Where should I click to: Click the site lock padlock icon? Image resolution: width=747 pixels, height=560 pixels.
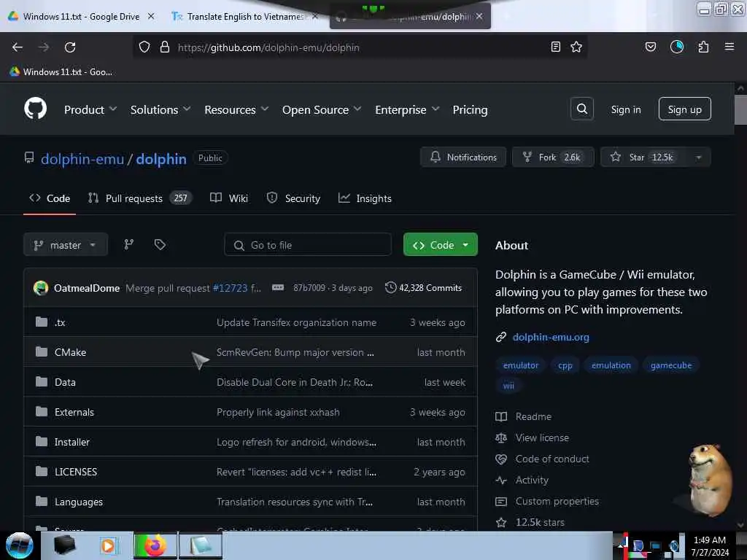(165, 47)
